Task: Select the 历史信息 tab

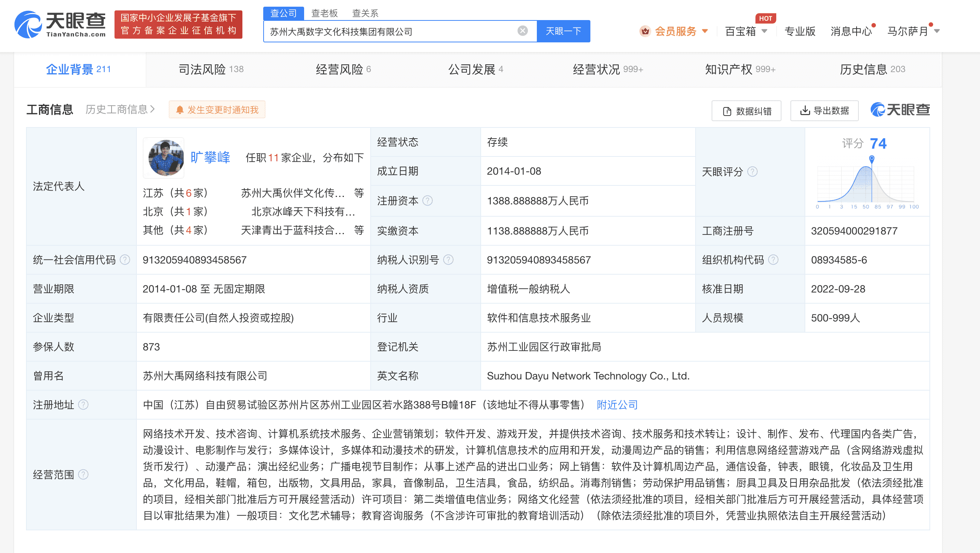Action: 872,69
